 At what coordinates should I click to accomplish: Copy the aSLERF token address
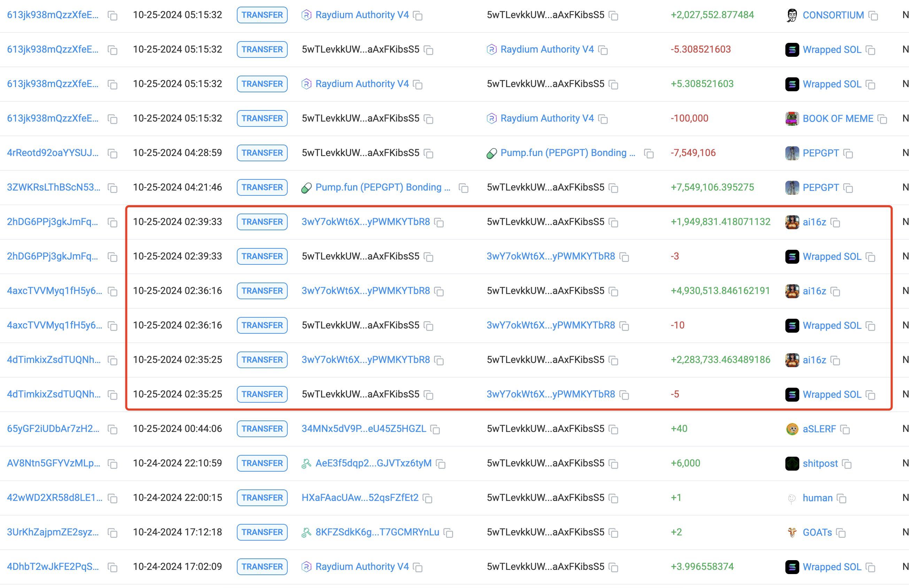(845, 430)
